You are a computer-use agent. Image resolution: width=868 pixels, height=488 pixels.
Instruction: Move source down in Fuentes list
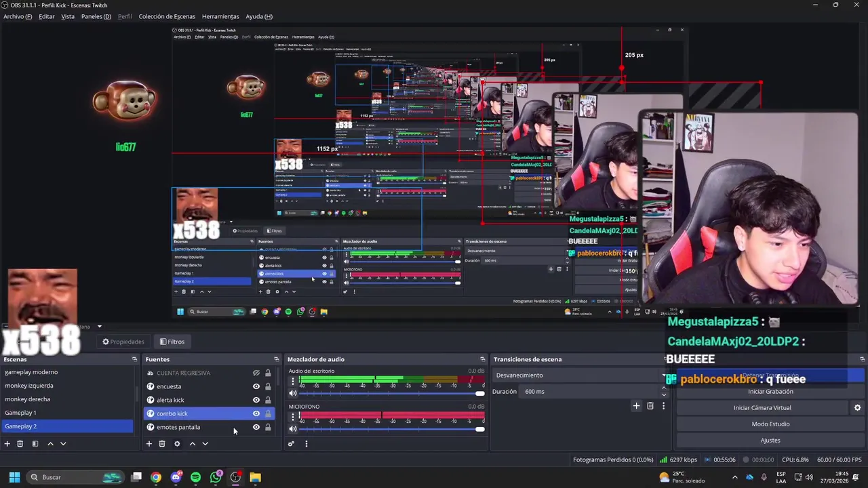[x=205, y=444]
